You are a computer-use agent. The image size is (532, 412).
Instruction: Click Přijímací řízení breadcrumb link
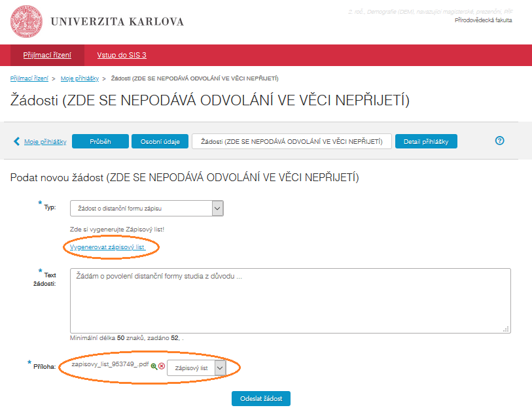click(29, 78)
